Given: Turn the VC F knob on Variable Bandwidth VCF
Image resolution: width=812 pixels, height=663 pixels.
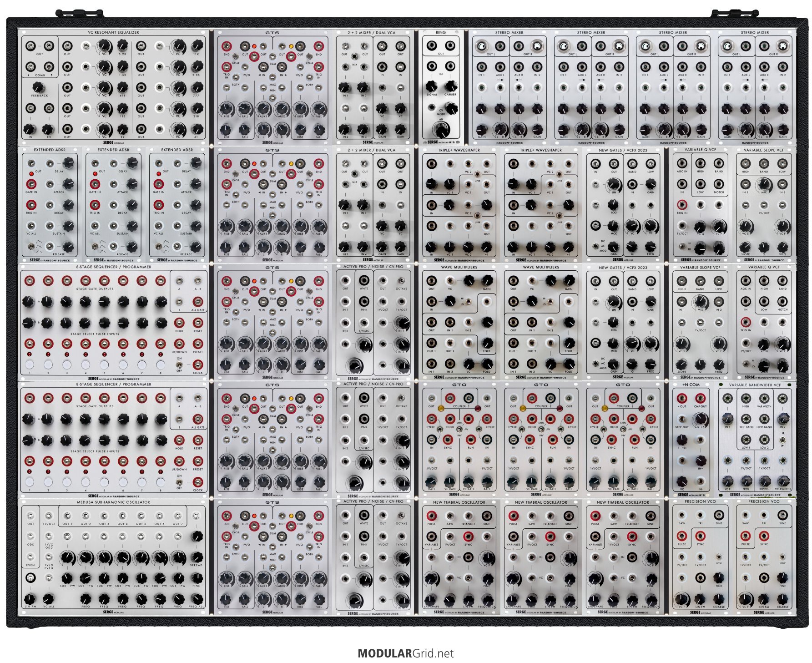Looking at the screenshot, I should tap(727, 481).
